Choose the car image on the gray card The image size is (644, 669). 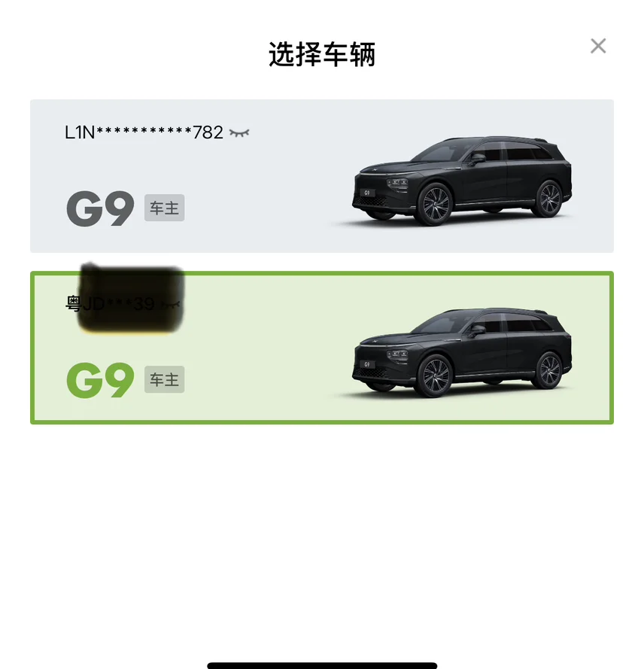(x=462, y=181)
